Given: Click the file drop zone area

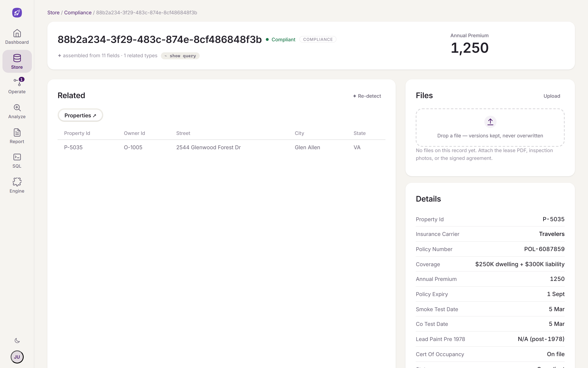Looking at the screenshot, I should coord(490,128).
